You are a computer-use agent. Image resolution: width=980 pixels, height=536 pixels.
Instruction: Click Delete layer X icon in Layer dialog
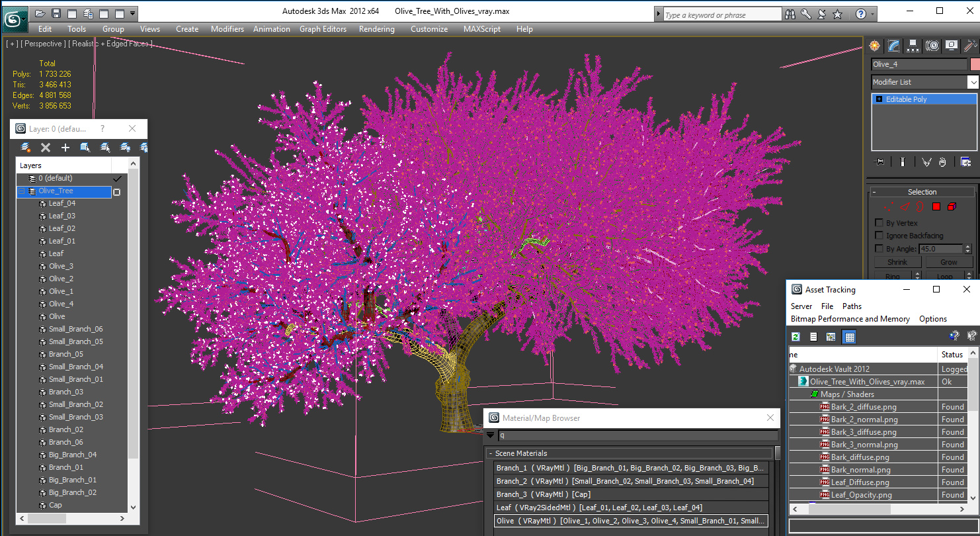(x=46, y=148)
